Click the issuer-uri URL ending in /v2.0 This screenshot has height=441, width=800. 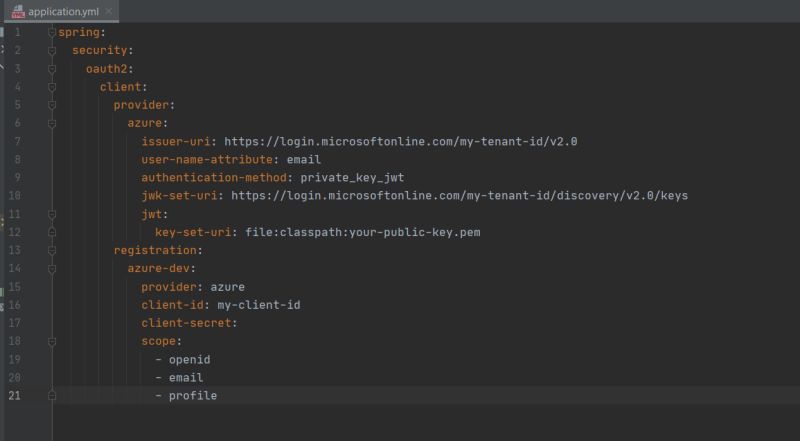click(x=401, y=141)
